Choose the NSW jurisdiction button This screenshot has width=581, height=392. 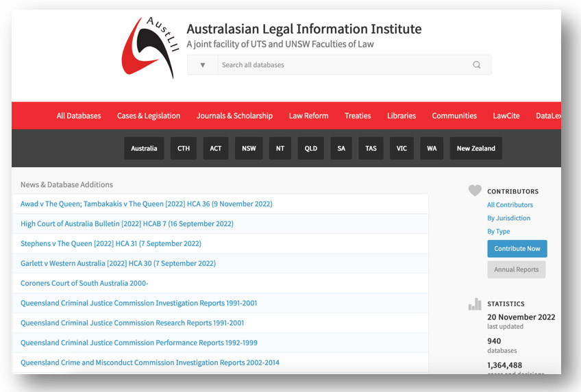coord(249,148)
